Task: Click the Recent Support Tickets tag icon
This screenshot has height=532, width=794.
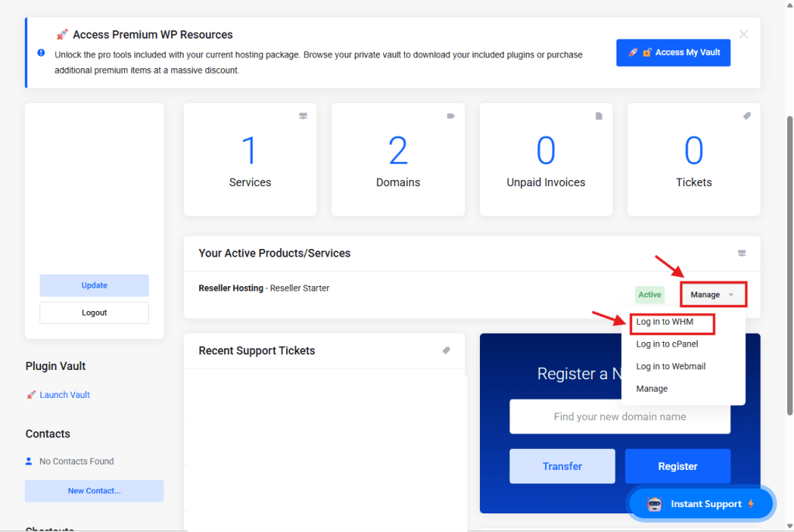Action: pos(447,351)
